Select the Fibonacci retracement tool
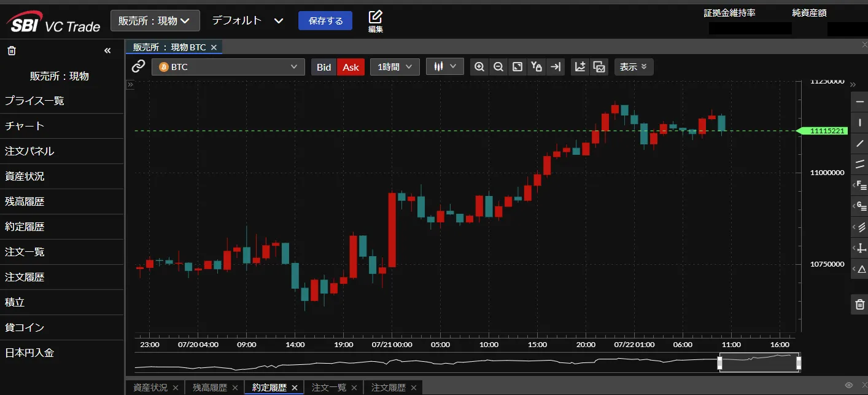This screenshot has width=868, height=395. point(862,185)
